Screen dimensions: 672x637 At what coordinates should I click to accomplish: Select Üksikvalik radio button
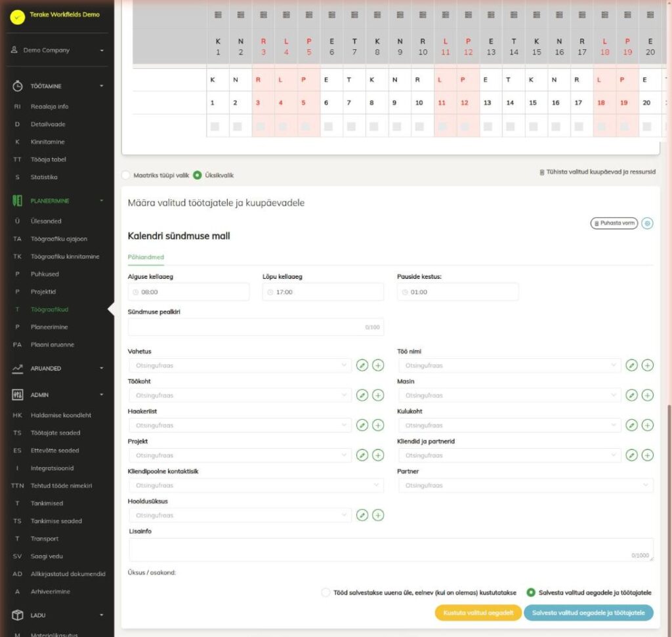click(x=197, y=175)
